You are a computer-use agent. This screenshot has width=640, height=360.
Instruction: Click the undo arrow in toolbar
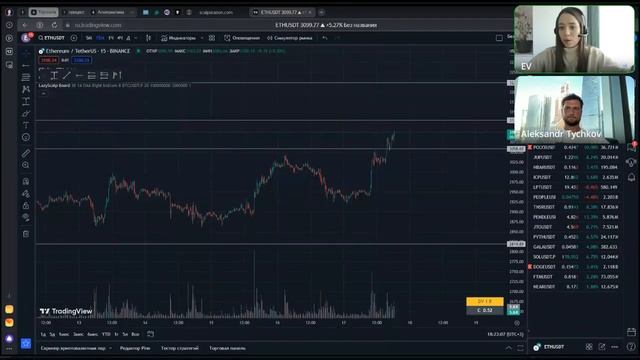[x=325, y=38]
